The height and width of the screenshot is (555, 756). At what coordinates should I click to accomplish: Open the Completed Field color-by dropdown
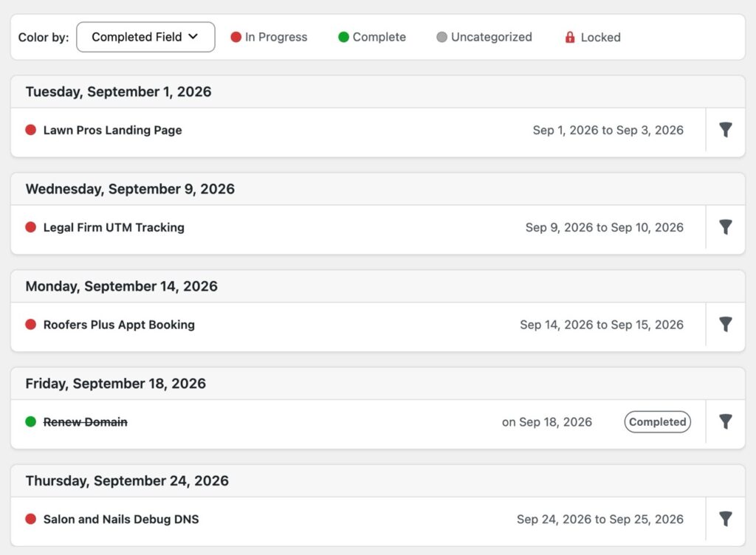(145, 37)
